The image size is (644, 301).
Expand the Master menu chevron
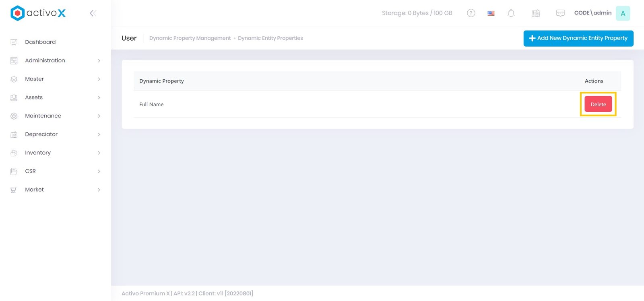(99, 79)
